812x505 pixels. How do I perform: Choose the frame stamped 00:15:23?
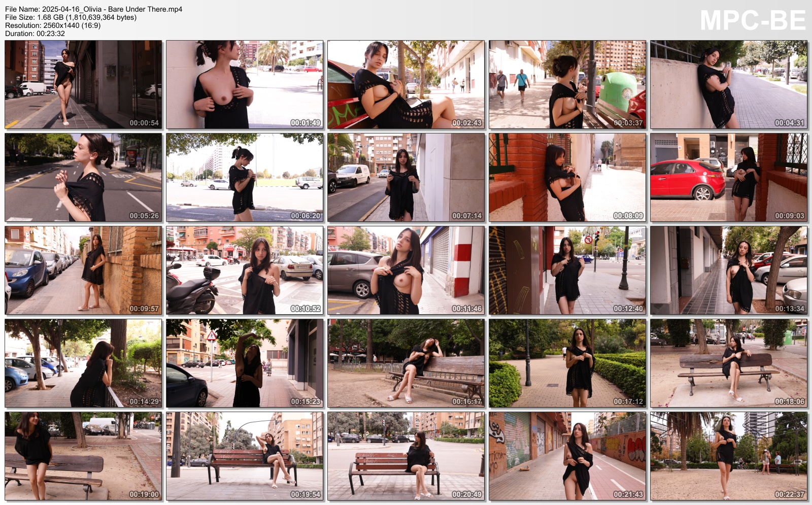pos(245,363)
